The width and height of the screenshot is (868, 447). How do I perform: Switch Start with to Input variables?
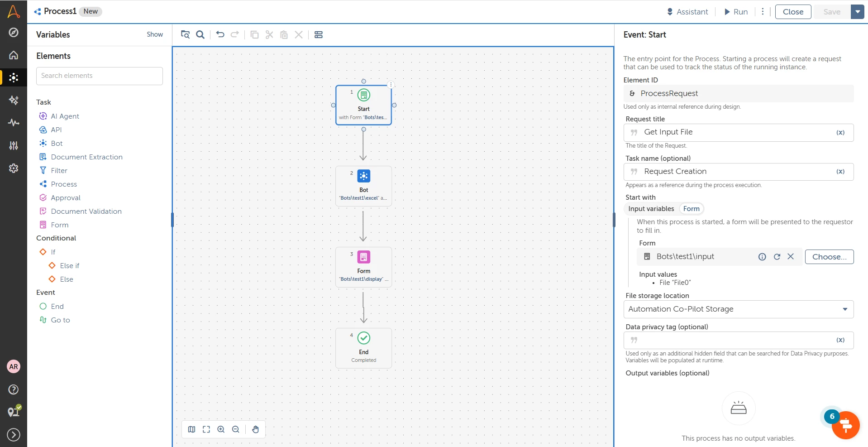click(651, 209)
